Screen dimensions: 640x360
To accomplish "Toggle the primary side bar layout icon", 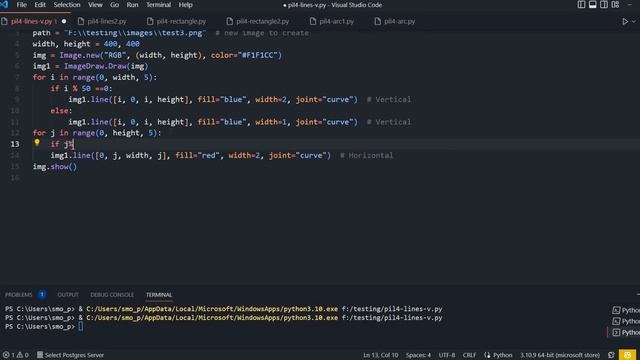I will (581, 4).
